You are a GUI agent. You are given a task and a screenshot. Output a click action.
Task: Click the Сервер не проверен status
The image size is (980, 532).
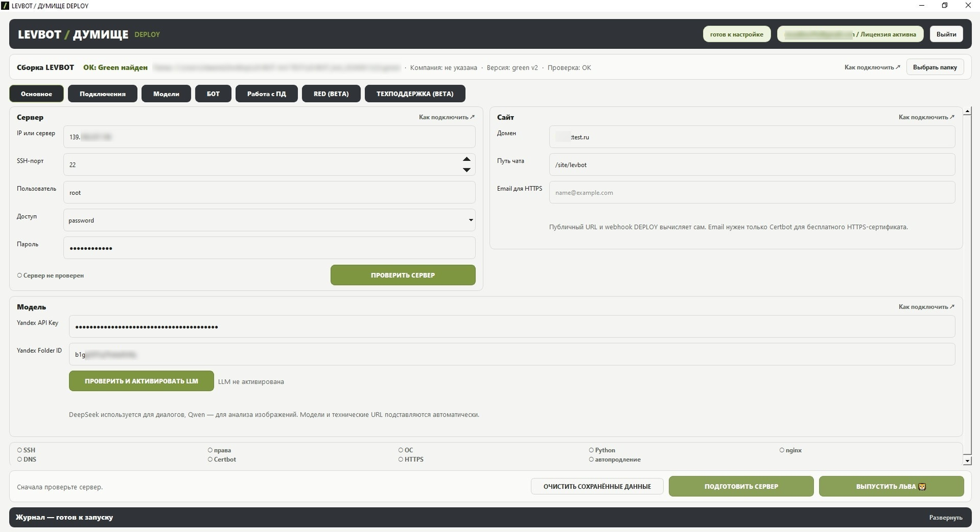click(x=51, y=276)
